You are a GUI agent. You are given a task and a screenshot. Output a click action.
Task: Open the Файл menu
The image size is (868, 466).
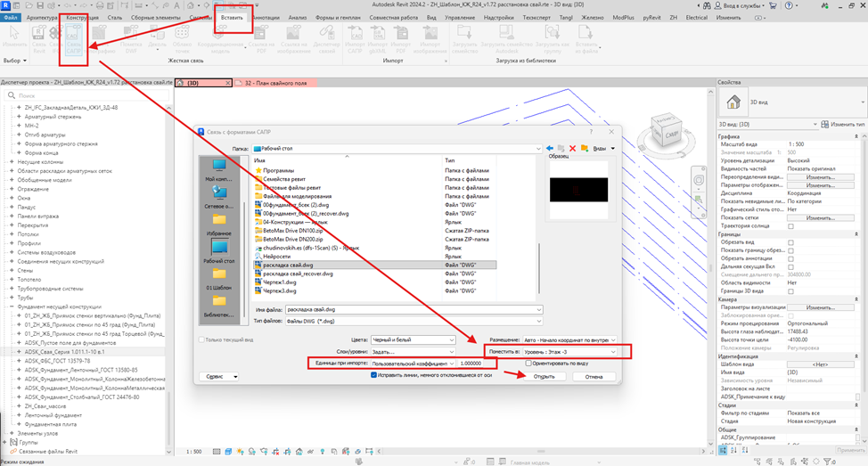click(11, 18)
